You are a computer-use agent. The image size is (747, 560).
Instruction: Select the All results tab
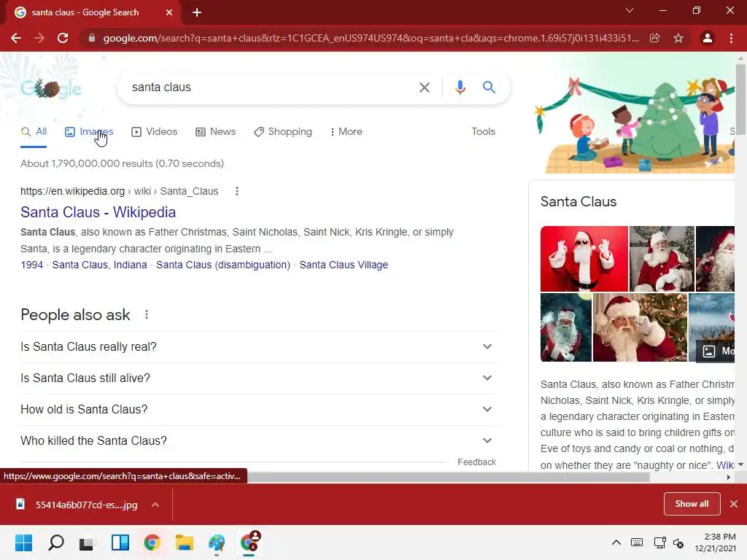pos(34,132)
